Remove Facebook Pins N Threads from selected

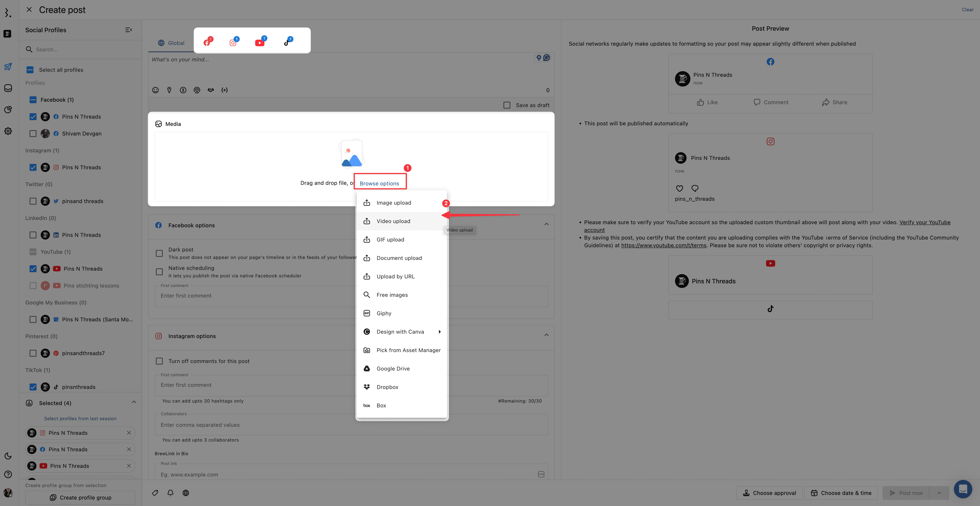coord(129,449)
